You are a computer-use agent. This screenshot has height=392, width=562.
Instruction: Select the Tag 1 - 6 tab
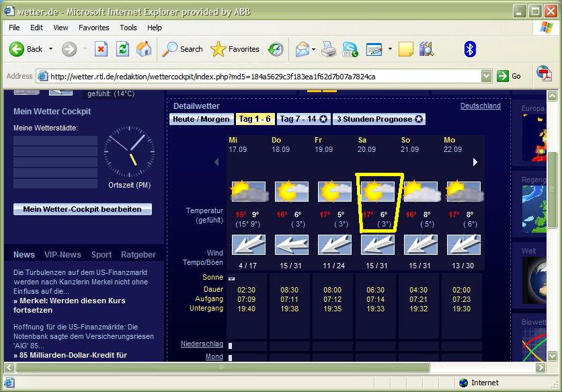255,119
